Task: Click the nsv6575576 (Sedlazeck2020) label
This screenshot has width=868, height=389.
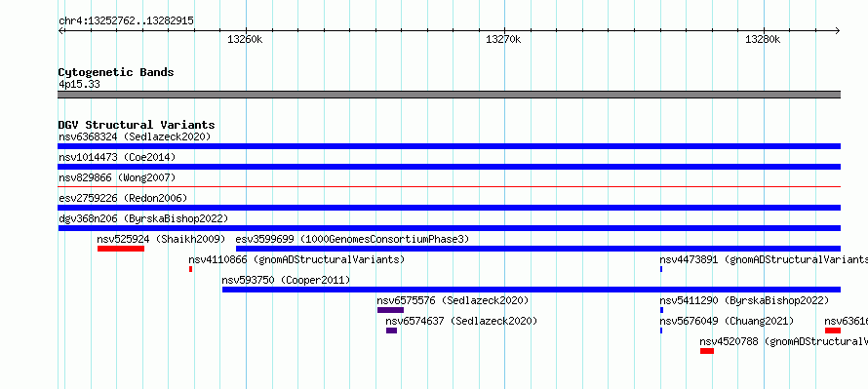Action: [453, 300]
